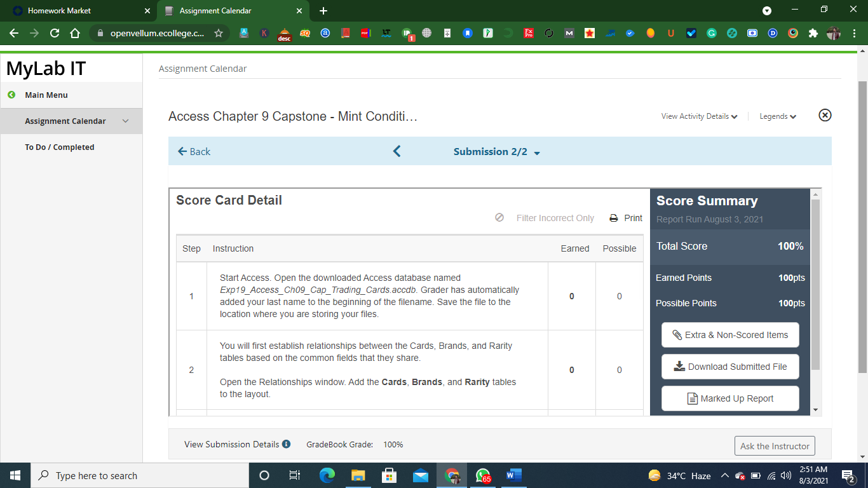Bookmark this page with the star icon
This screenshot has width=868, height=488.
click(219, 33)
